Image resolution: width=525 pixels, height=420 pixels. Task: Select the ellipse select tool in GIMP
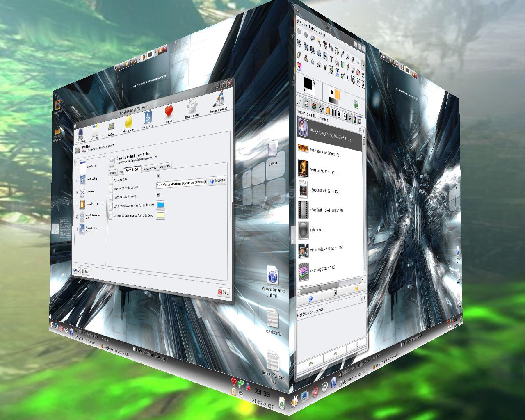pos(306,34)
